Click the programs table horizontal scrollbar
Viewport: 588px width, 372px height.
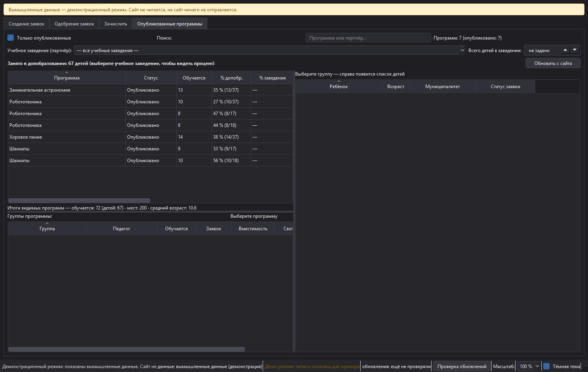pyautogui.click(x=79, y=200)
